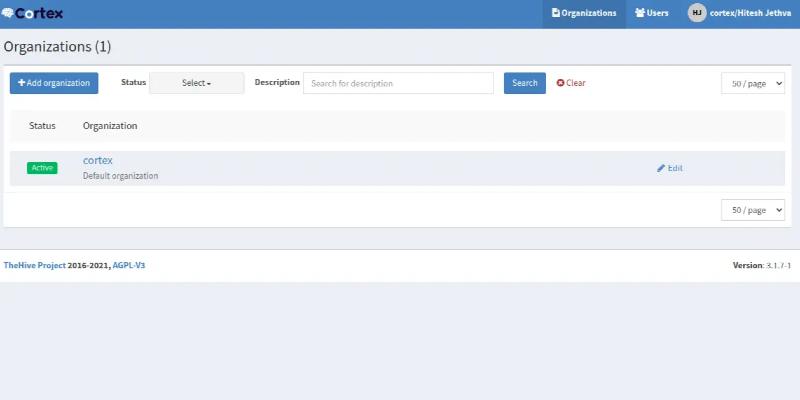Click the Organization column header
The image size is (800, 400).
[110, 126]
